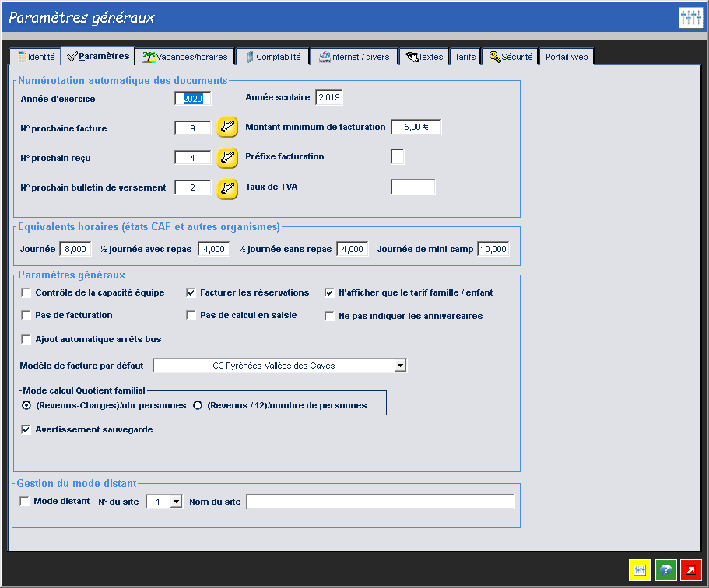Click yellow icon next to bulletin de versement number
Viewport: 709px width, 588px height.
226,187
